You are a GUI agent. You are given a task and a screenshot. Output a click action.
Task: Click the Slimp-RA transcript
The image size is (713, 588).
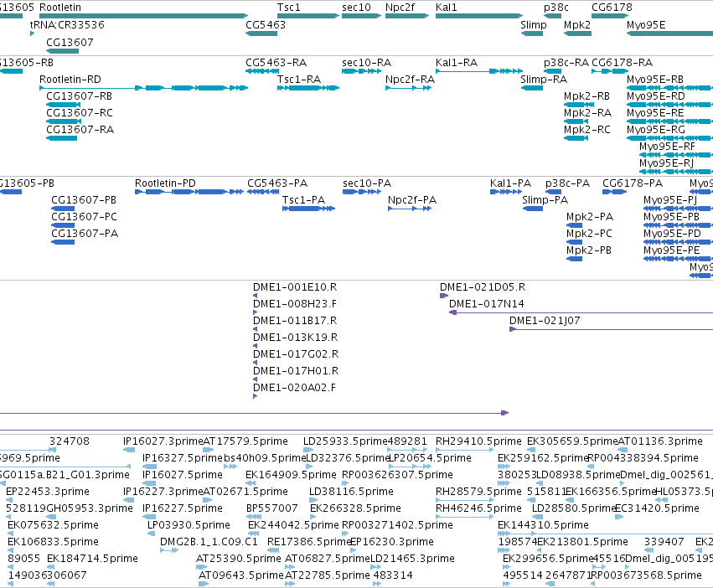pyautogui.click(x=531, y=88)
